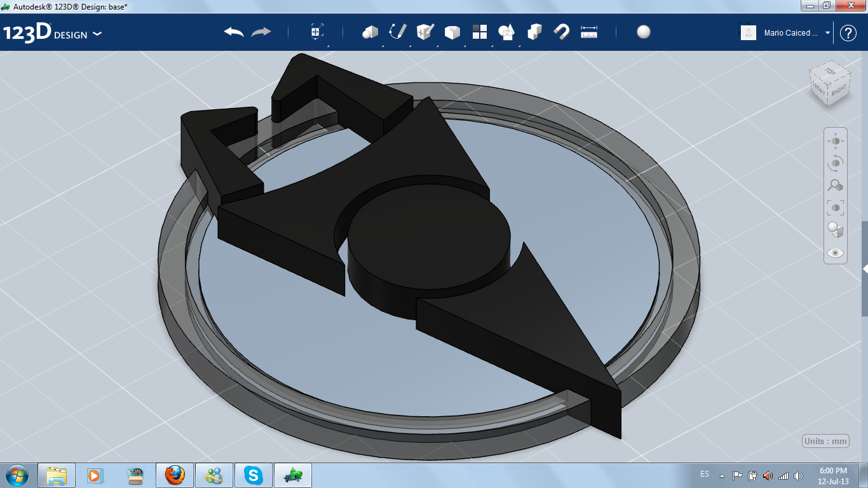The height and width of the screenshot is (488, 868).
Task: Activate the Snap magnet tool
Action: tap(562, 32)
